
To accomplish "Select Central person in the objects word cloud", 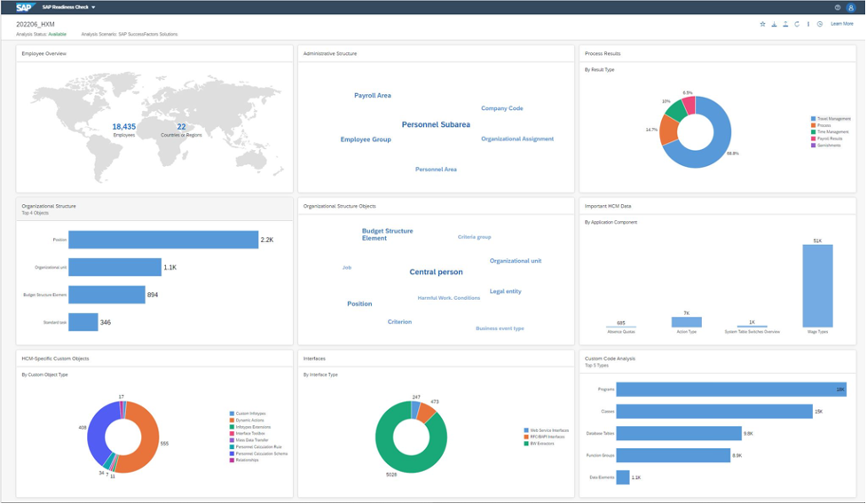I will point(436,272).
